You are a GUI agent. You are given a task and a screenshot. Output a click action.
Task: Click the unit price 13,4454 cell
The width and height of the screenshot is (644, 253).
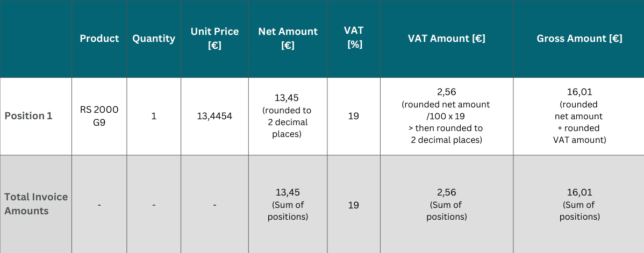pos(214,116)
